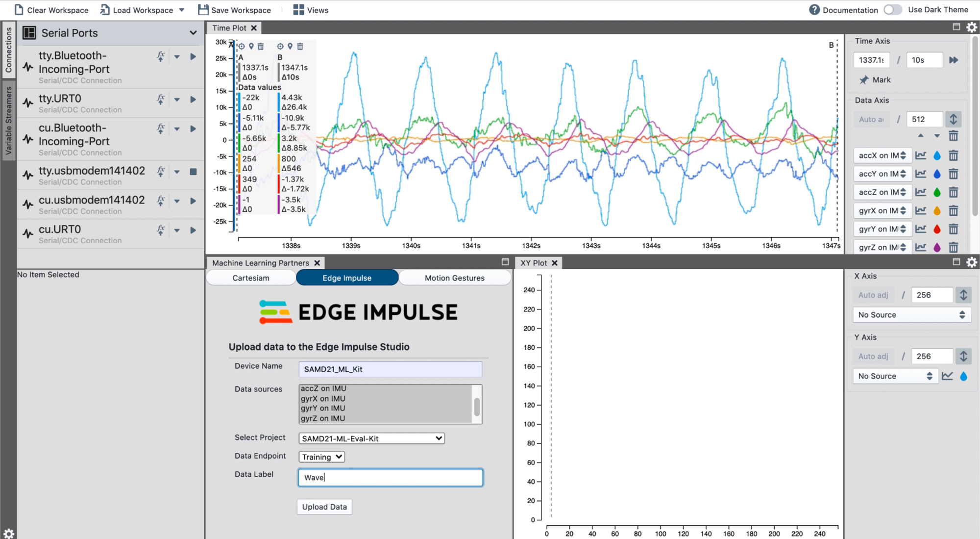
Task: Open Time Plot settings gear
Action: 971,27
